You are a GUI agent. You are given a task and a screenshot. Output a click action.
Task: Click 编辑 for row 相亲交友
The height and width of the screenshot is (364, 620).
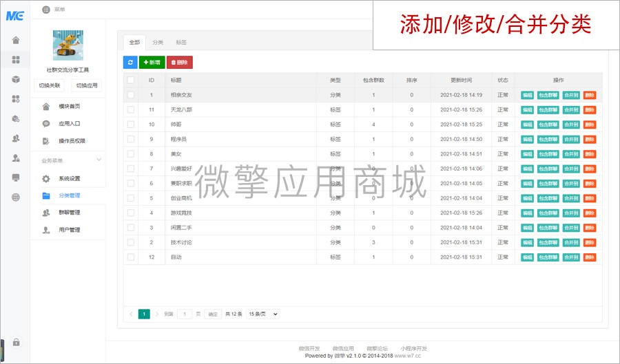(x=527, y=95)
